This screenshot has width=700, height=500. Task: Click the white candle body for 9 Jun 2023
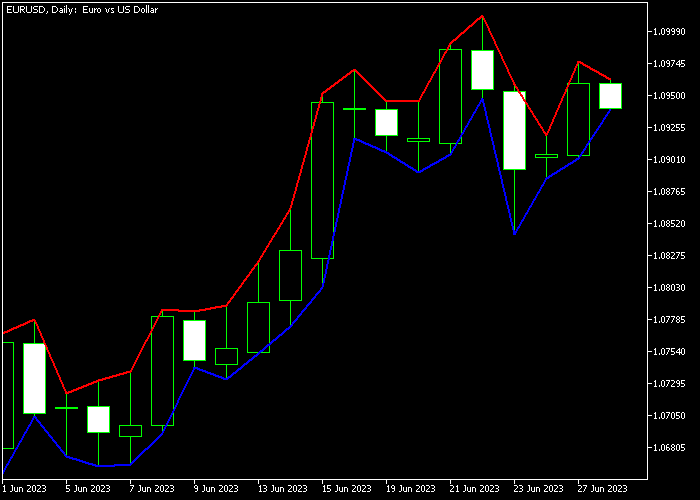195,340
